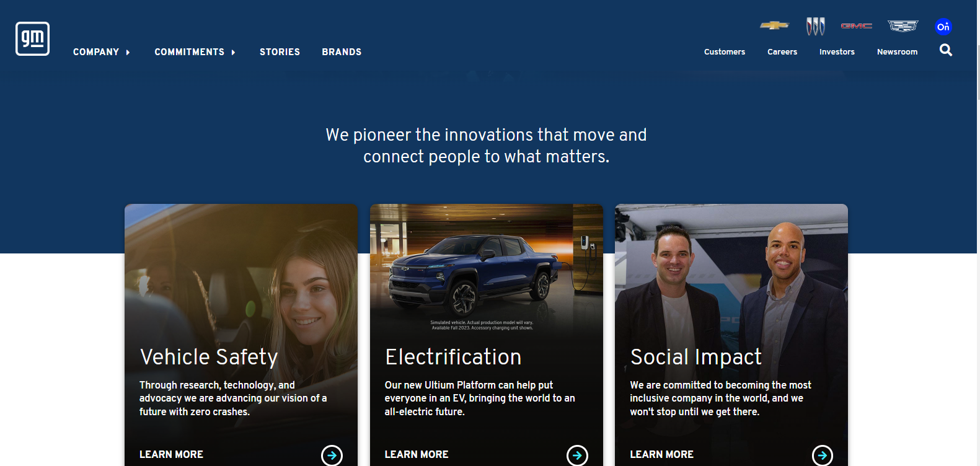Go to the Newsroom link
The height and width of the screenshot is (466, 980).
pos(897,52)
